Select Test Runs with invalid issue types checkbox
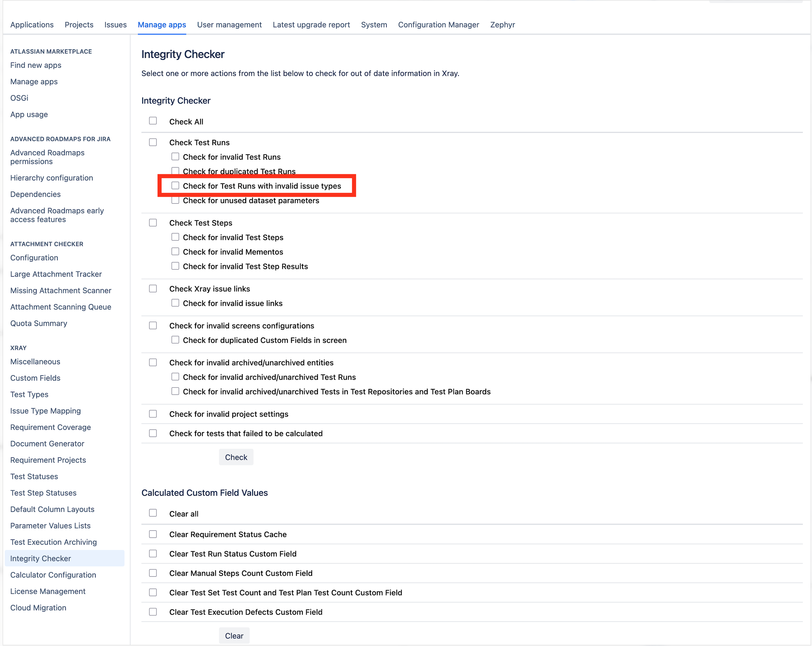812x646 pixels. [x=175, y=186]
